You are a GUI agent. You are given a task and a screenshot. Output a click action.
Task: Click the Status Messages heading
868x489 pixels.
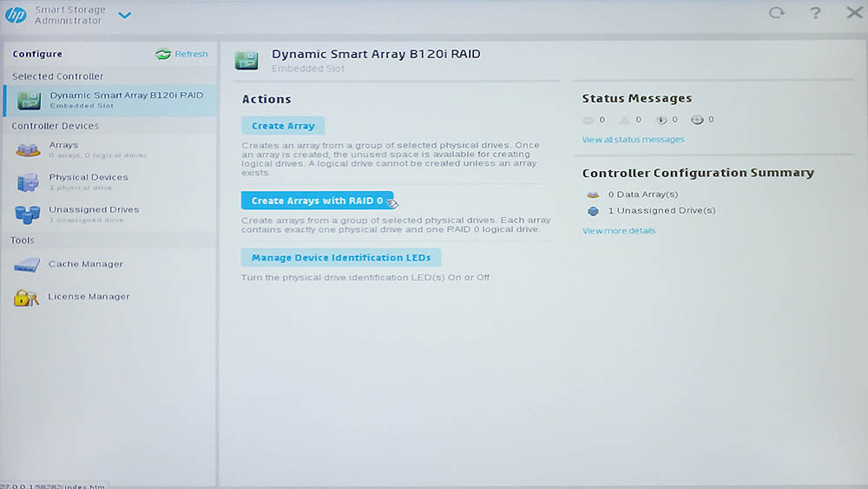(636, 98)
